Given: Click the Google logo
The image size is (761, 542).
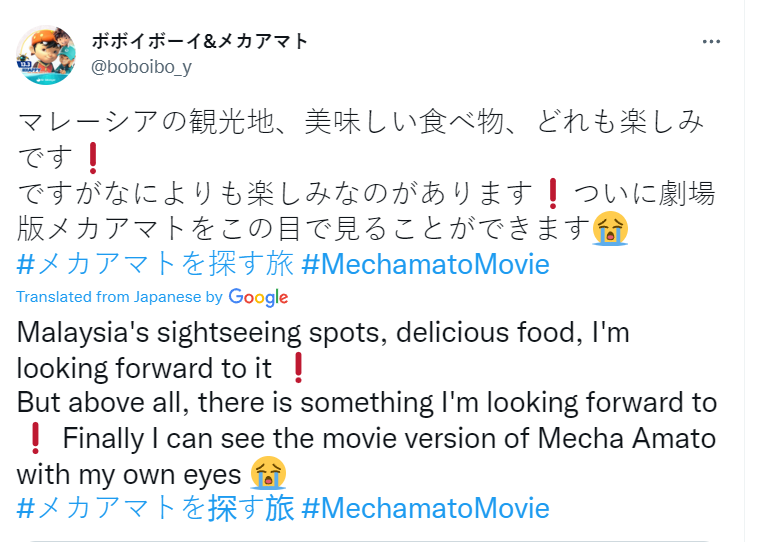Looking at the screenshot, I should pyautogui.click(x=258, y=297).
